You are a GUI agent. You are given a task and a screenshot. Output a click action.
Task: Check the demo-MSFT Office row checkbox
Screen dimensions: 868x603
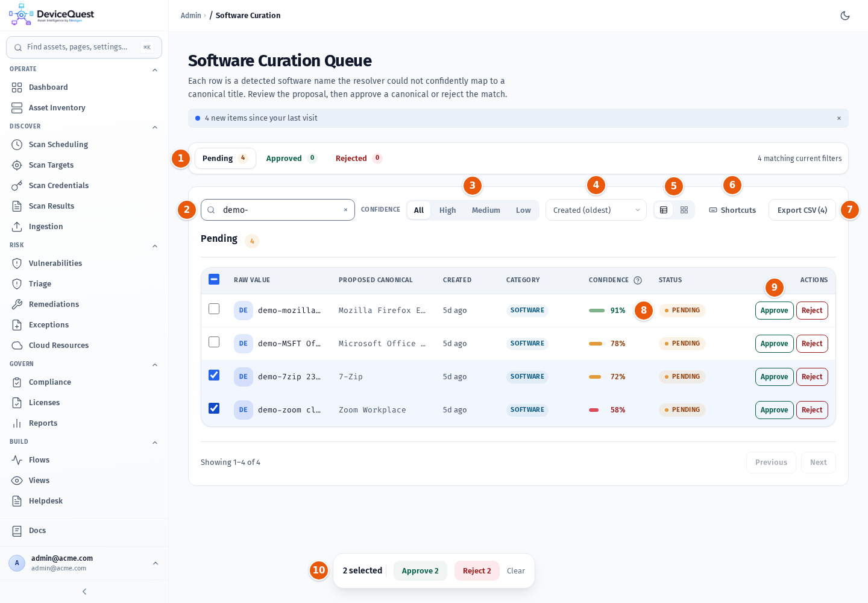214,342
